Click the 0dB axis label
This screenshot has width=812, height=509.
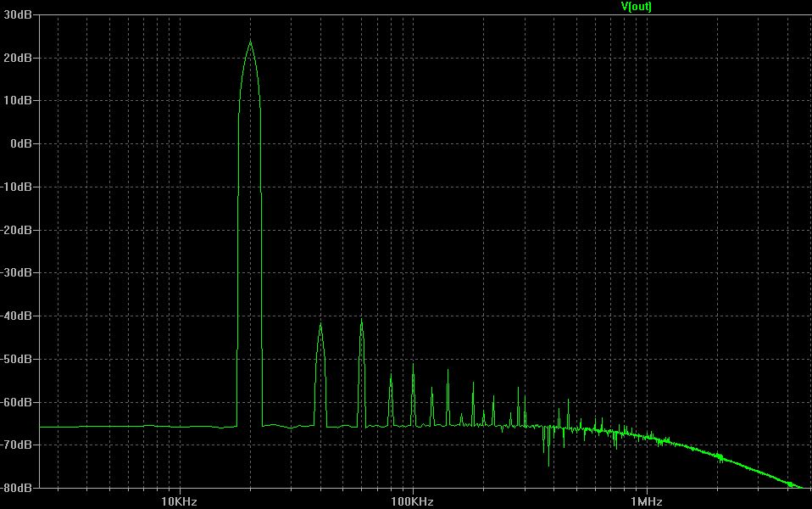pos(20,143)
